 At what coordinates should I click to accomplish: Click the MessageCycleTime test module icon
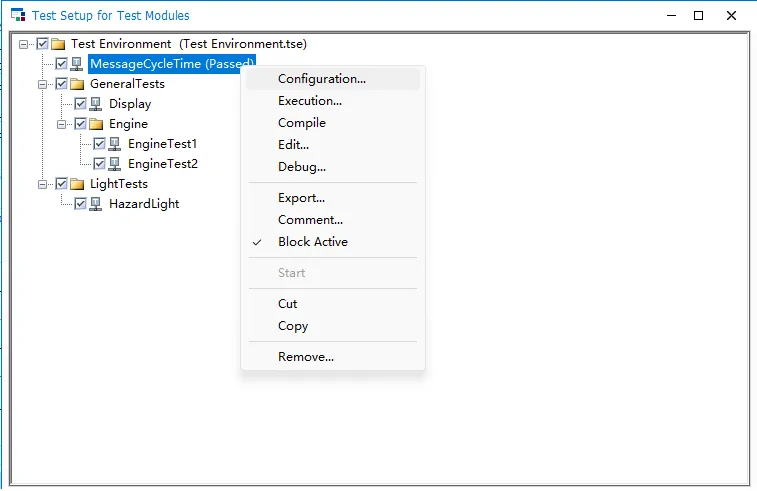click(x=77, y=64)
